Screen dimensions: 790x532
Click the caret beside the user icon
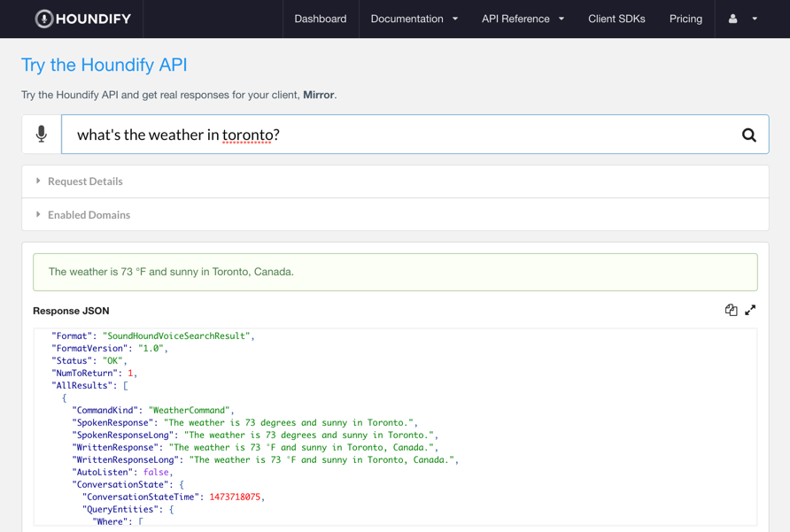(755, 19)
